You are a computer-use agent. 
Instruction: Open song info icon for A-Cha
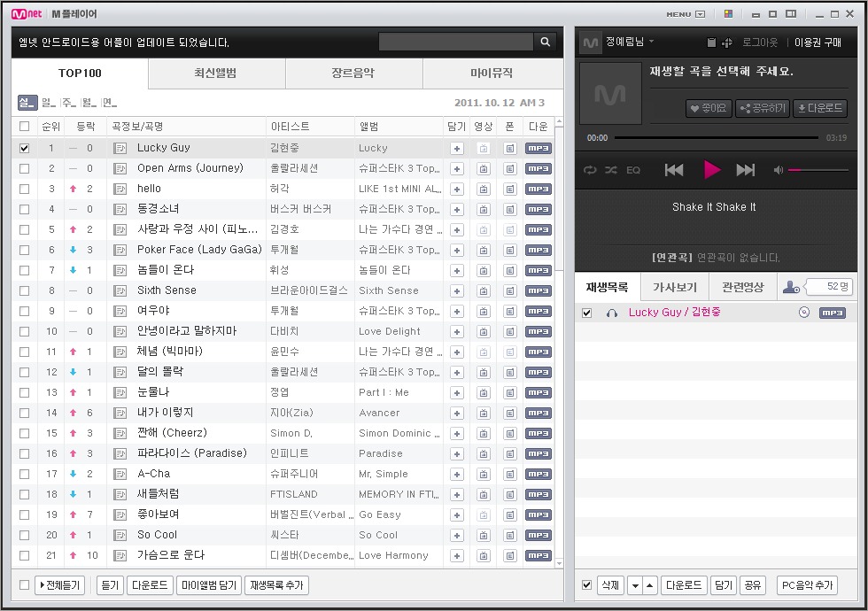coord(120,475)
